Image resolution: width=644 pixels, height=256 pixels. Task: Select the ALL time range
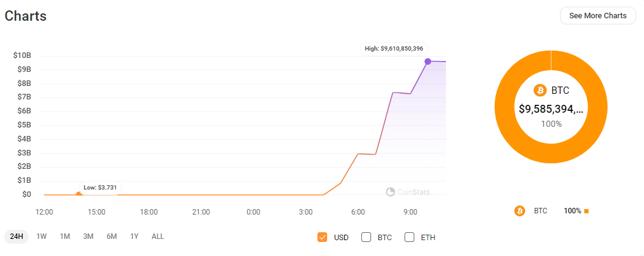pos(158,236)
